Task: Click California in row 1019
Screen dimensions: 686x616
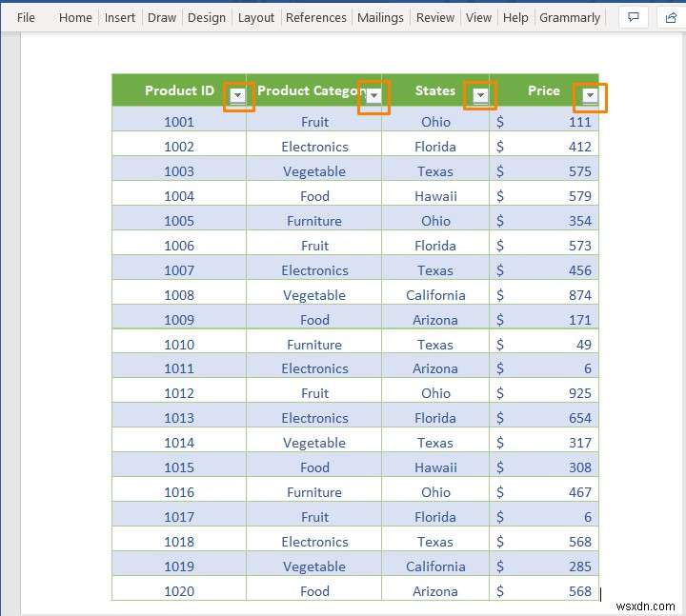Action: [x=435, y=566]
